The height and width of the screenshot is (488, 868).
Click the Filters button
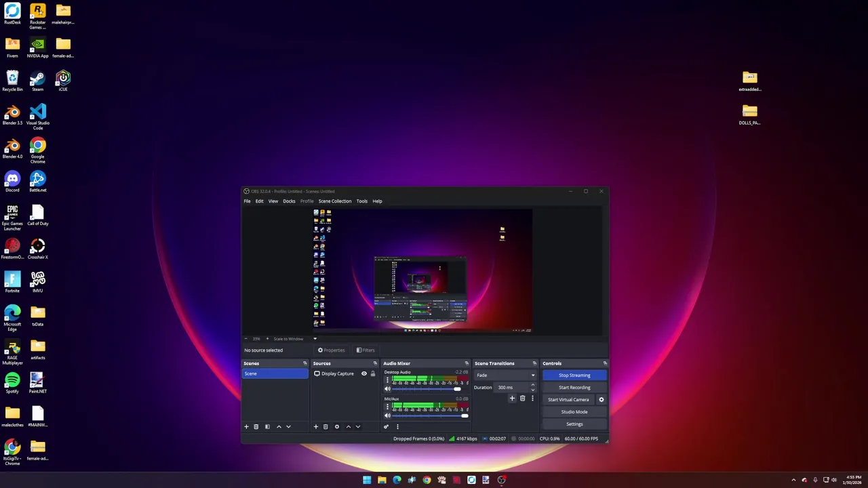(366, 350)
